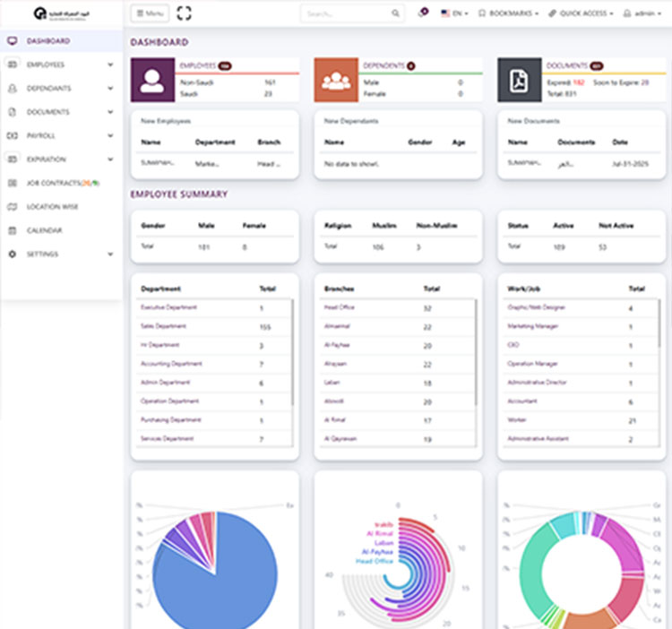Open the notifications icon in the top bar
This screenshot has width=672, height=629.
[x=422, y=13]
